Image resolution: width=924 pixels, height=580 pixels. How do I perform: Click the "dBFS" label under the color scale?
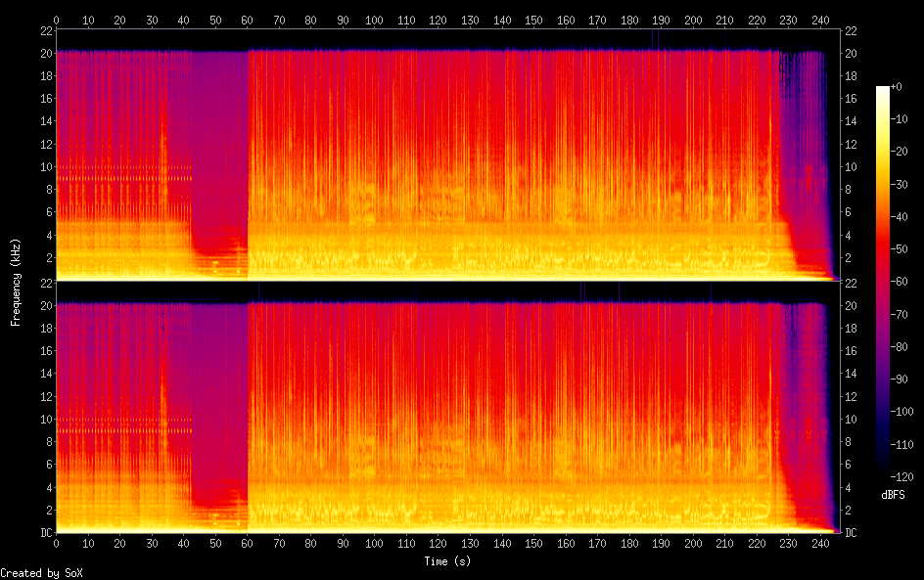pos(892,496)
